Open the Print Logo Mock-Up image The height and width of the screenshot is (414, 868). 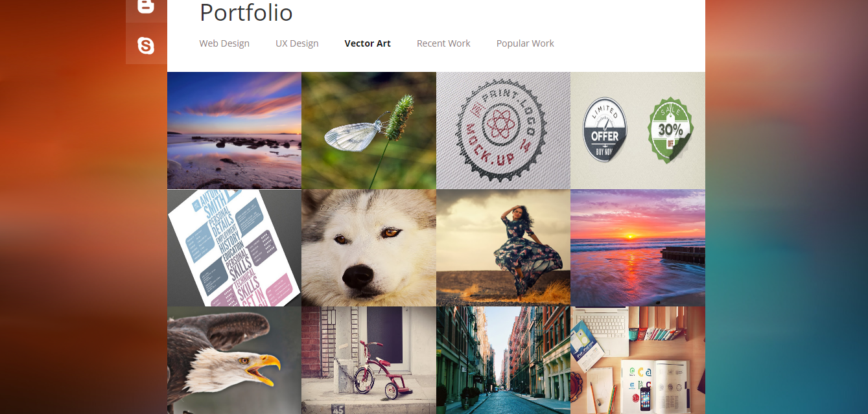[503, 130]
